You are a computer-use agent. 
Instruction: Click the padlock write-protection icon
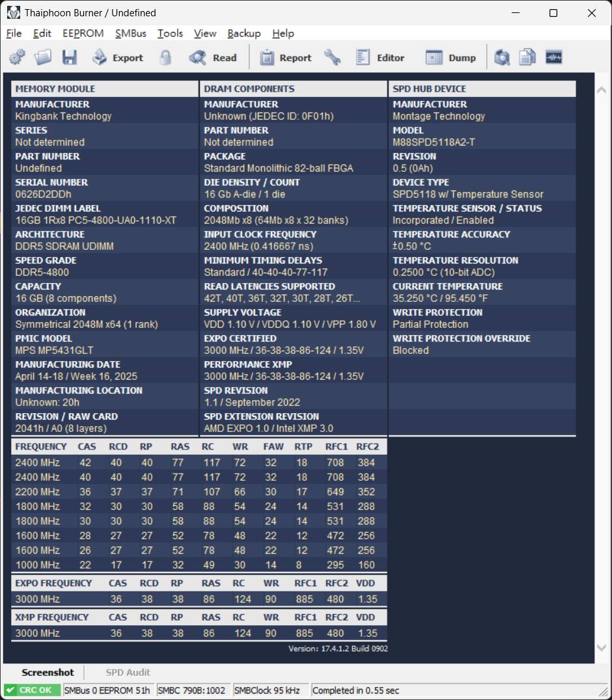click(x=165, y=58)
